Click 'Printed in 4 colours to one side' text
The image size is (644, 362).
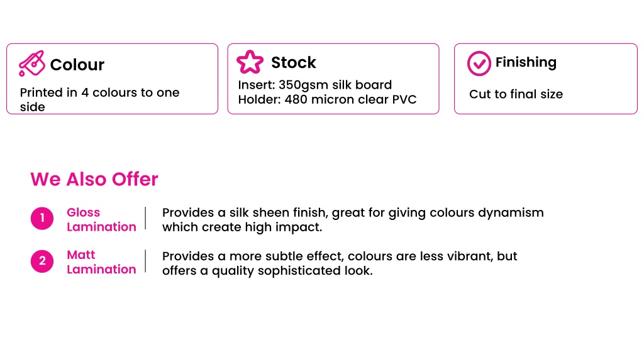(x=99, y=99)
